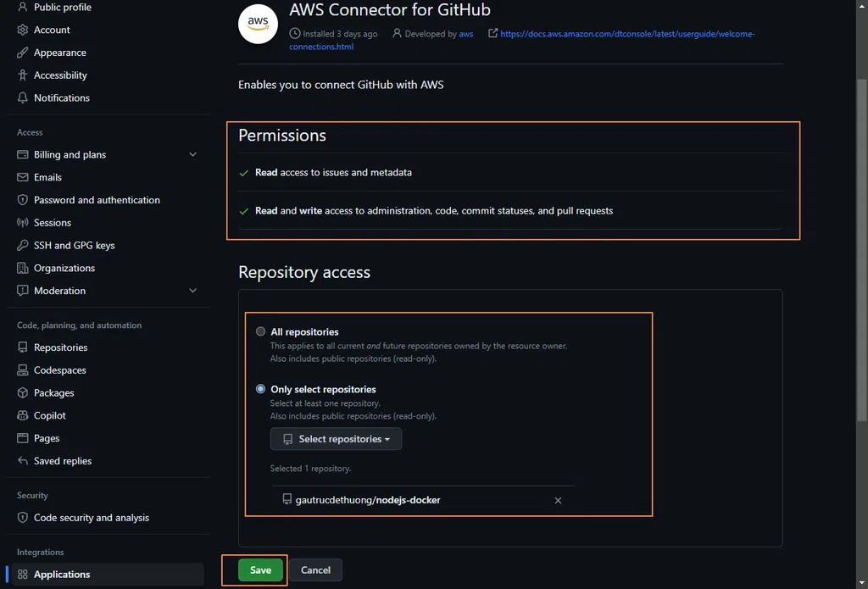Image resolution: width=868 pixels, height=589 pixels.
Task: Click the Appearance paintbrush icon
Action: [23, 53]
